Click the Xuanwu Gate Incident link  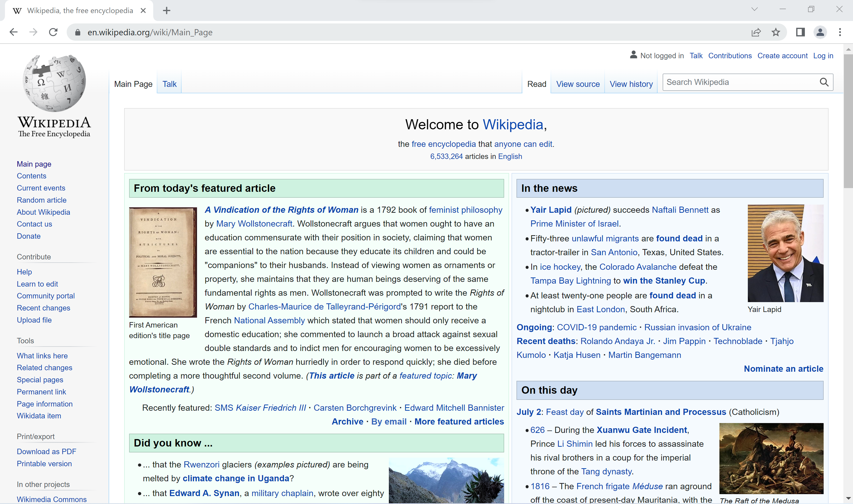642,430
